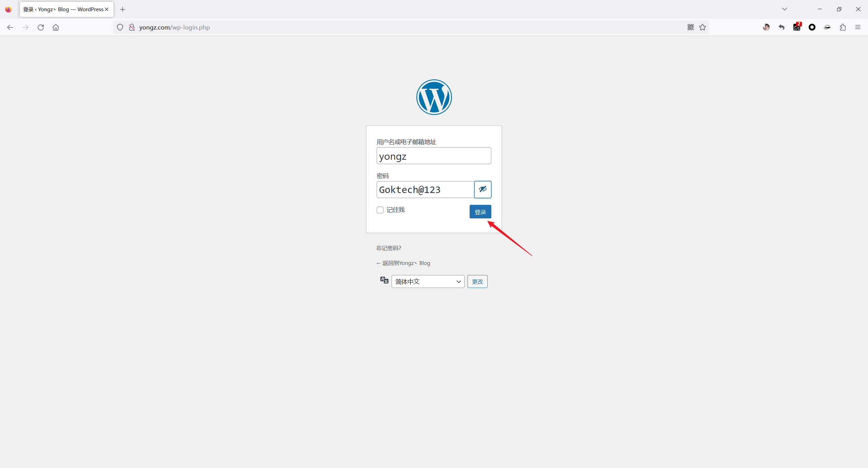
Task: Open the hat-shaped extension icon
Action: pos(827,27)
